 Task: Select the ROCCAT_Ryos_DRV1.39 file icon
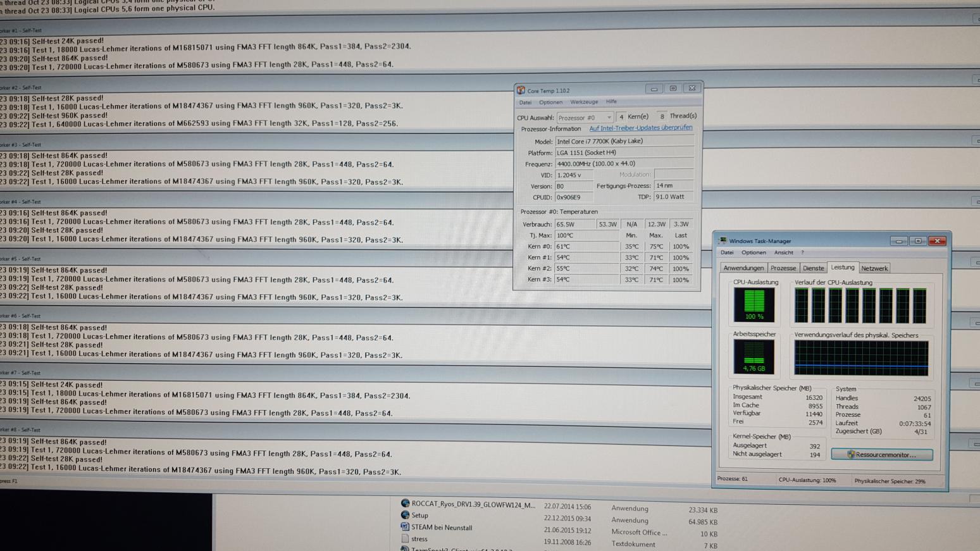[405, 504]
